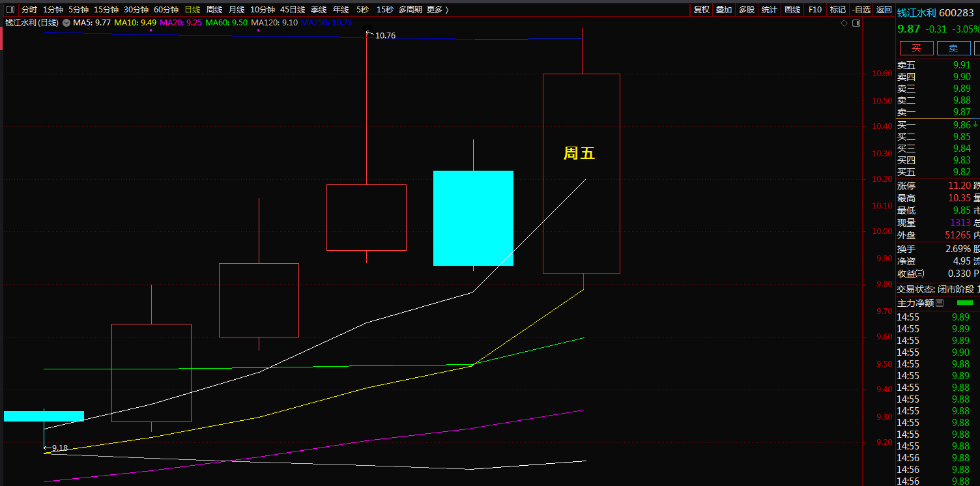Click the 卖五 price 9.91
Screen dimensions: 980x486
coord(962,65)
